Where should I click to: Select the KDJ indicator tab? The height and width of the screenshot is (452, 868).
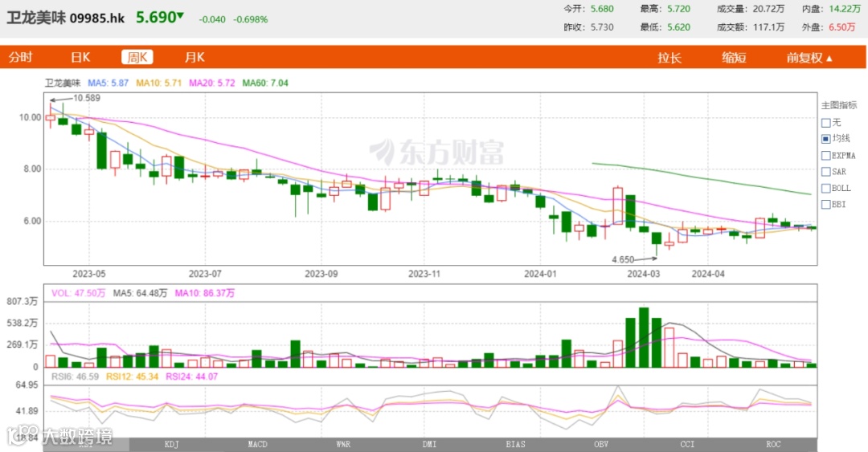point(172,445)
